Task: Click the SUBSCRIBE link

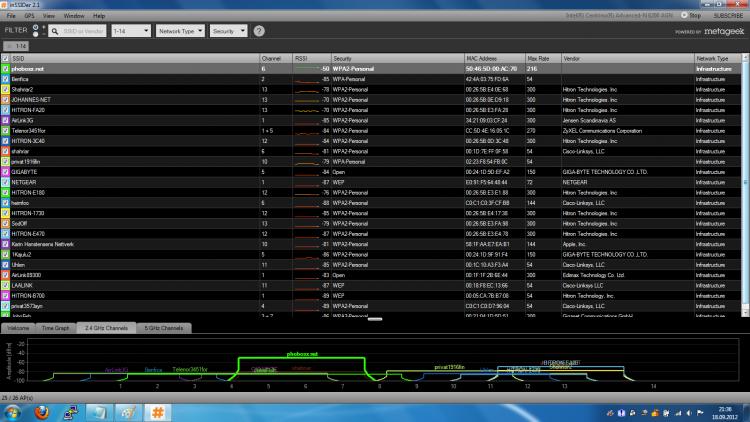Action: 728,16
